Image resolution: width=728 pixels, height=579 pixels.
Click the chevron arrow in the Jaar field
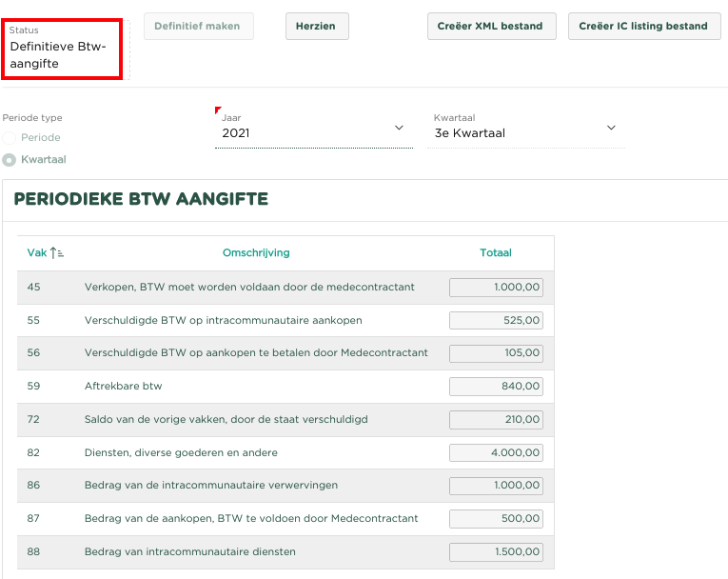(x=399, y=129)
